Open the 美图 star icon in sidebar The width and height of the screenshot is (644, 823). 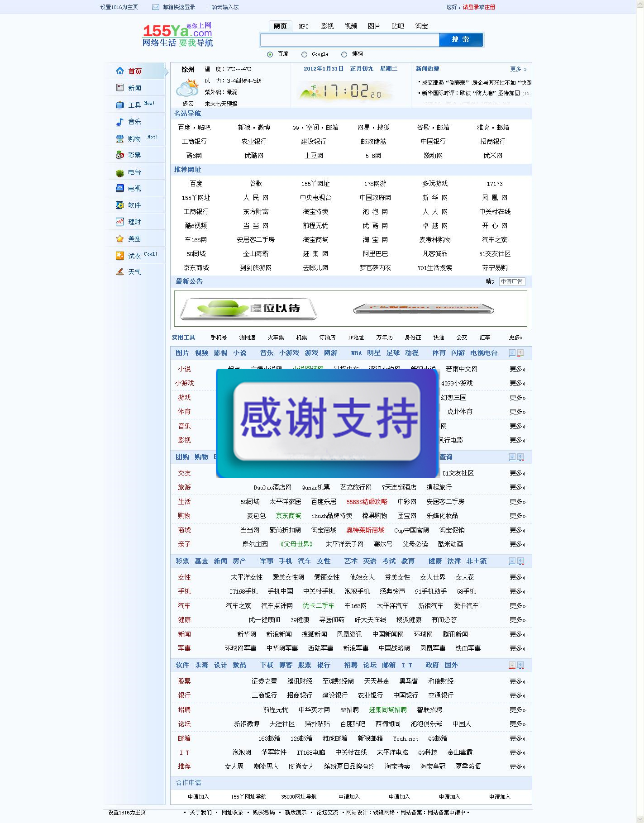tap(120, 238)
